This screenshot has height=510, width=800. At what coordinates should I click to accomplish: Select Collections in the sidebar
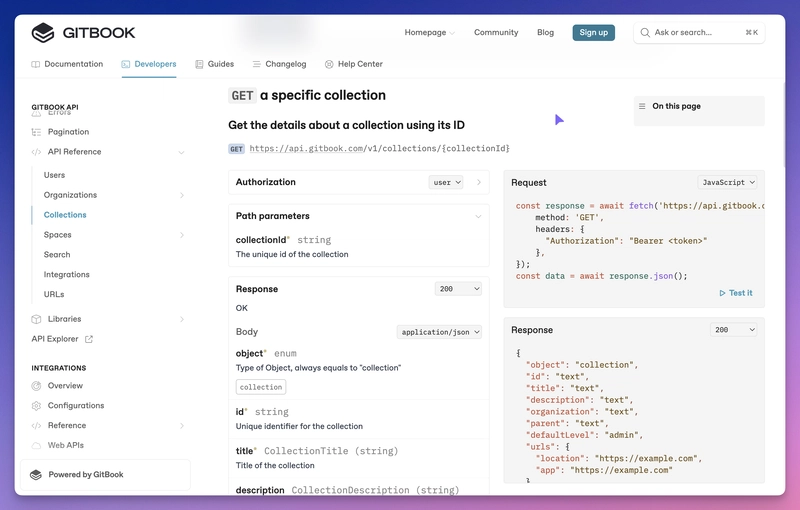65,215
